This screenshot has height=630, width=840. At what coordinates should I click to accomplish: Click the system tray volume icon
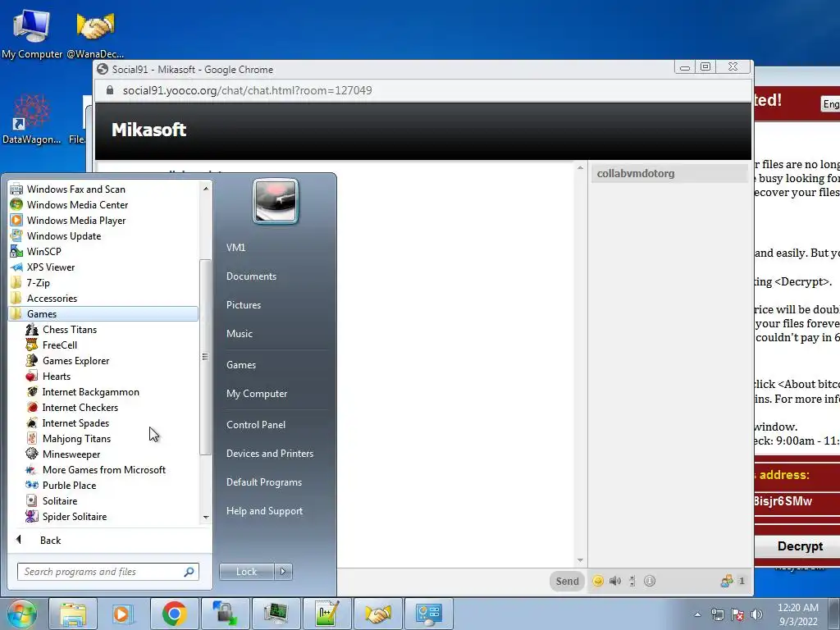tap(756, 614)
